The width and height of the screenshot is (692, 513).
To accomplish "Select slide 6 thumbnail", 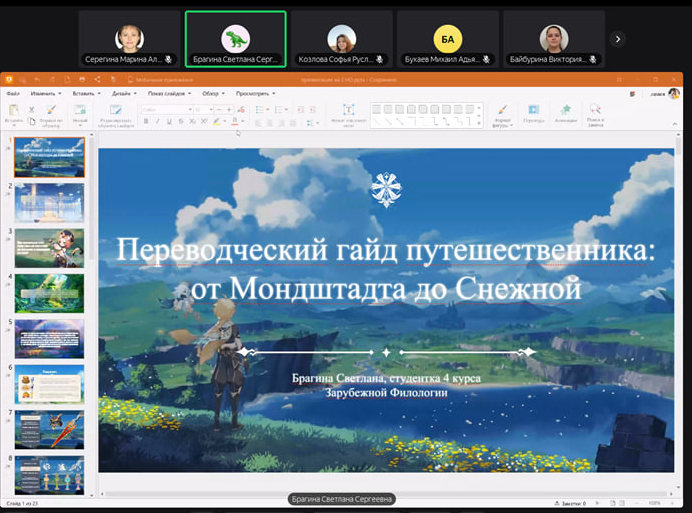I will 49,384.
